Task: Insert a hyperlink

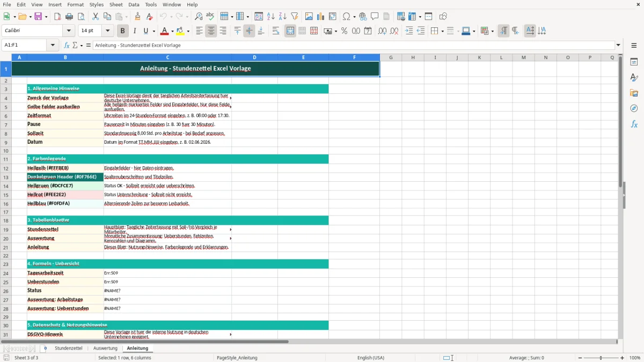Action: [363, 17]
